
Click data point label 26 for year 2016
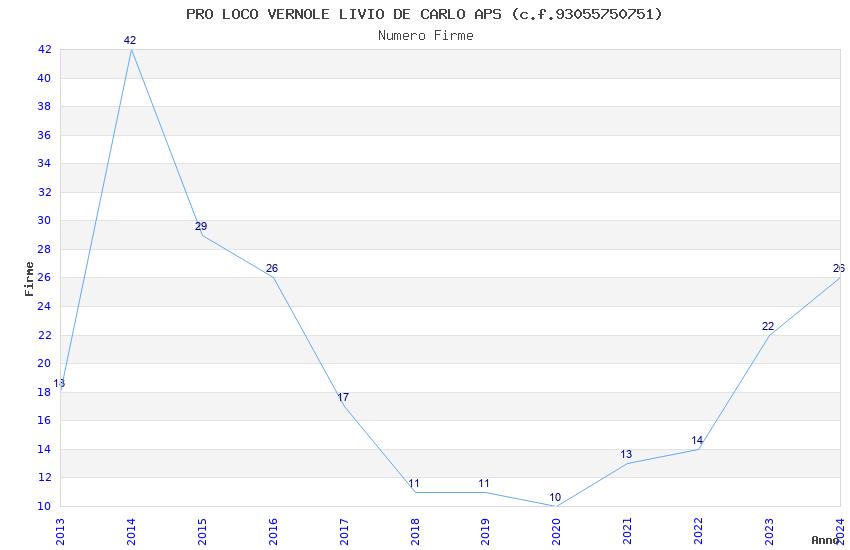click(272, 268)
